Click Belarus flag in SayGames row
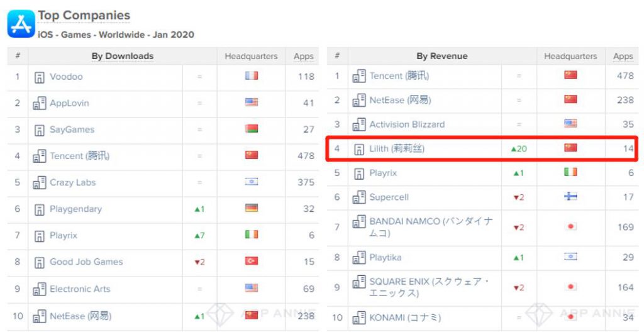644x335 pixels. tap(252, 128)
